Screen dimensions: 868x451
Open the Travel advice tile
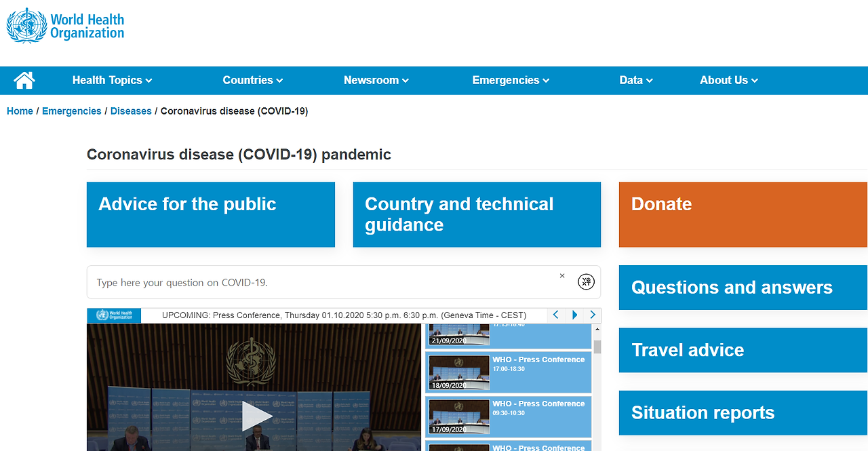(x=743, y=350)
